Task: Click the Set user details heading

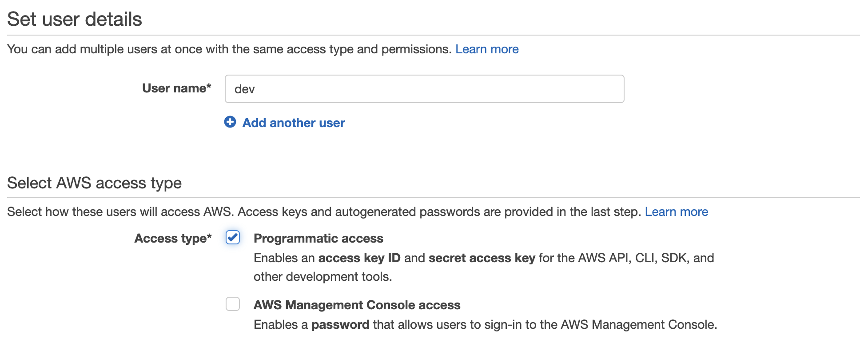Action: pos(75,20)
